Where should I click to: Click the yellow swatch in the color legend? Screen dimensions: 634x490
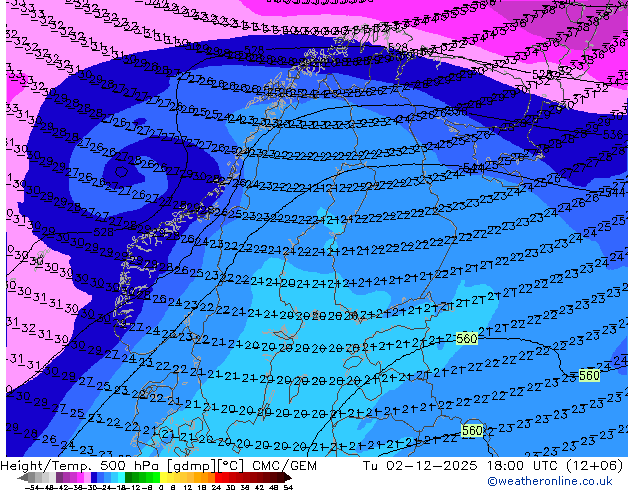click(x=164, y=477)
